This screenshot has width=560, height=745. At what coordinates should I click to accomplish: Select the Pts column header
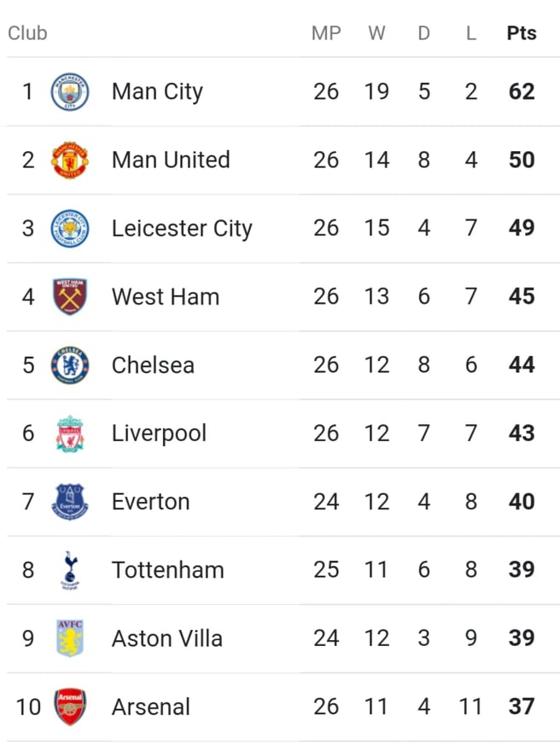[522, 33]
